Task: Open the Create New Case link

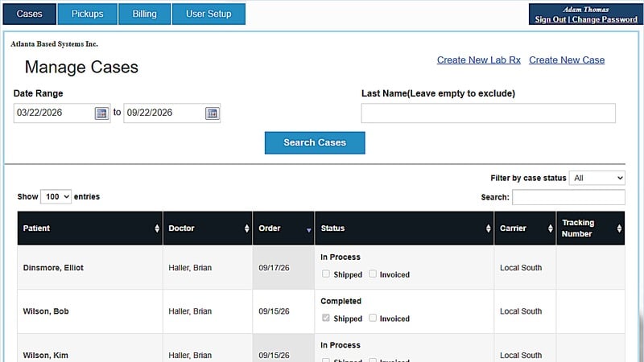Action: pos(567,60)
